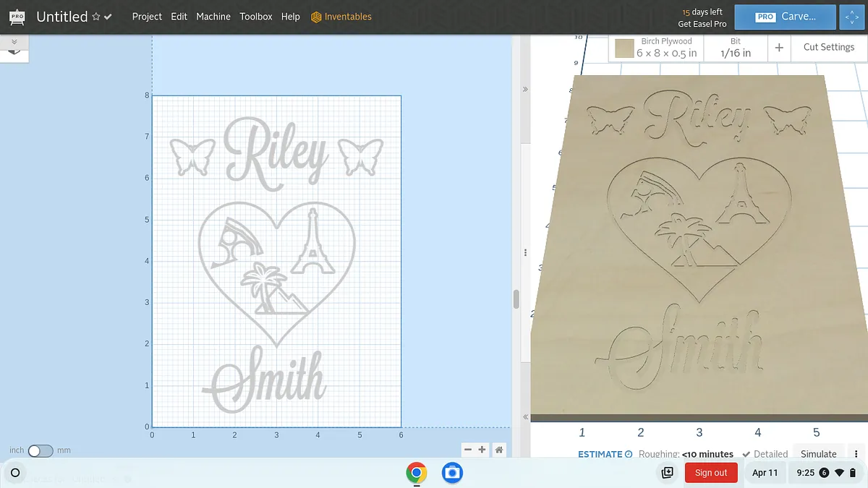Screen dimensions: 868x488
Task: Toggle the Detailed preview checkmark
Action: (x=746, y=454)
